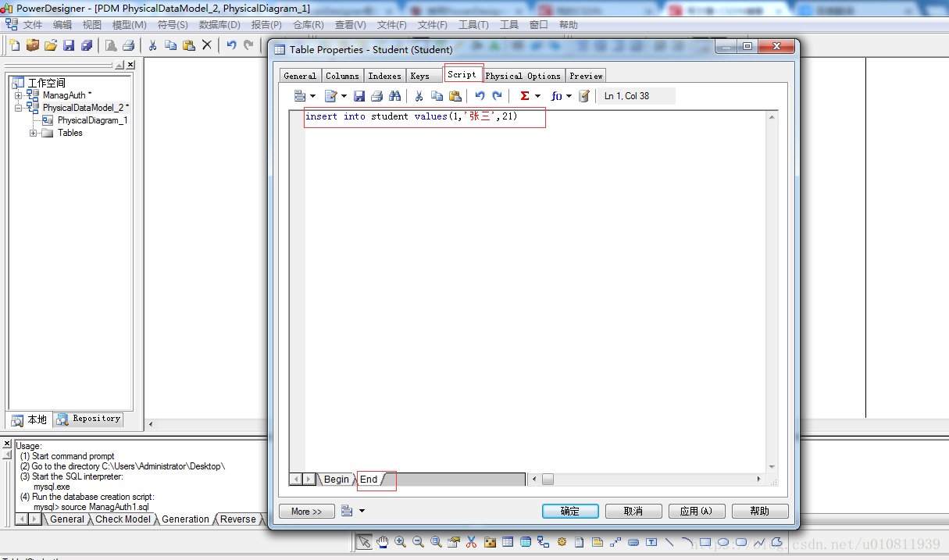Save with the main toolbar floppy disk icon
Viewport: 949px width, 560px height.
tap(69, 45)
